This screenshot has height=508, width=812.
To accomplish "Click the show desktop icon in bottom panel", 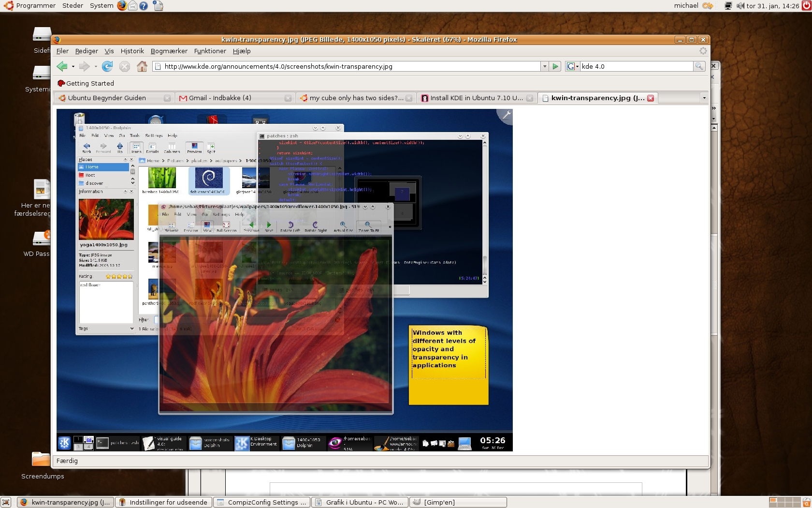I will tap(6, 502).
